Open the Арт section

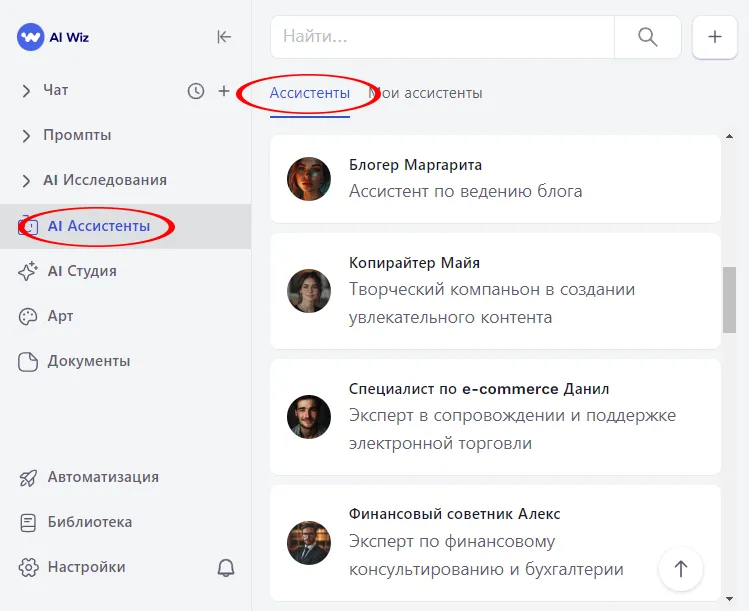click(60, 316)
